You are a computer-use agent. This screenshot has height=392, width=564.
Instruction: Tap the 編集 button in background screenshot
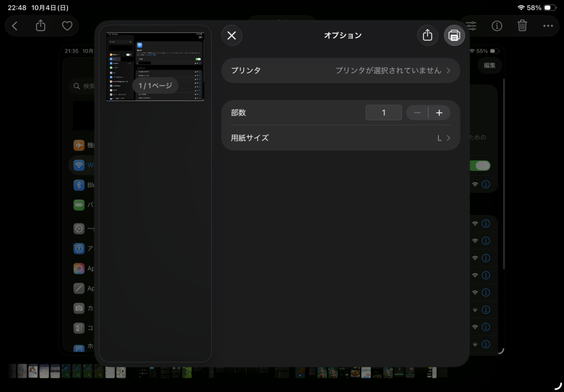(x=489, y=65)
